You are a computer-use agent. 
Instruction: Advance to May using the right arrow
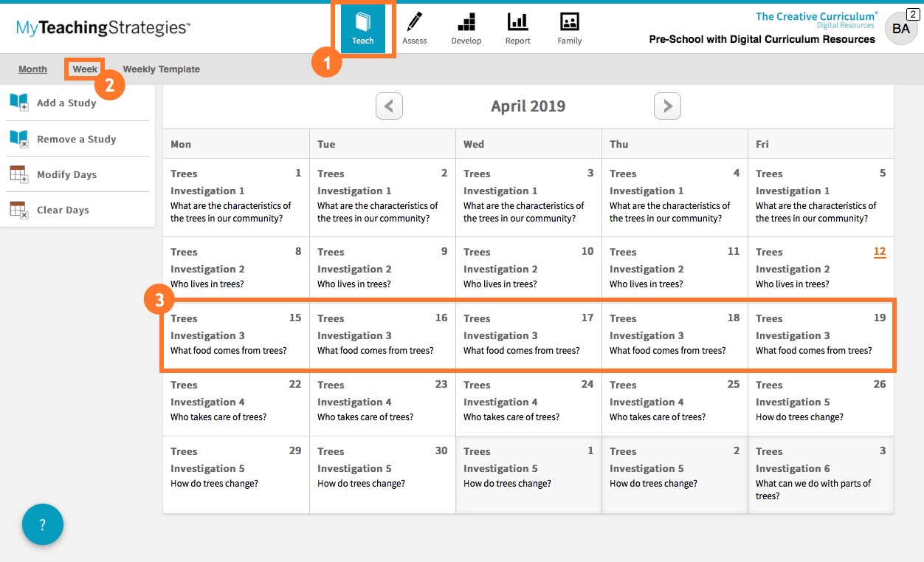667,106
